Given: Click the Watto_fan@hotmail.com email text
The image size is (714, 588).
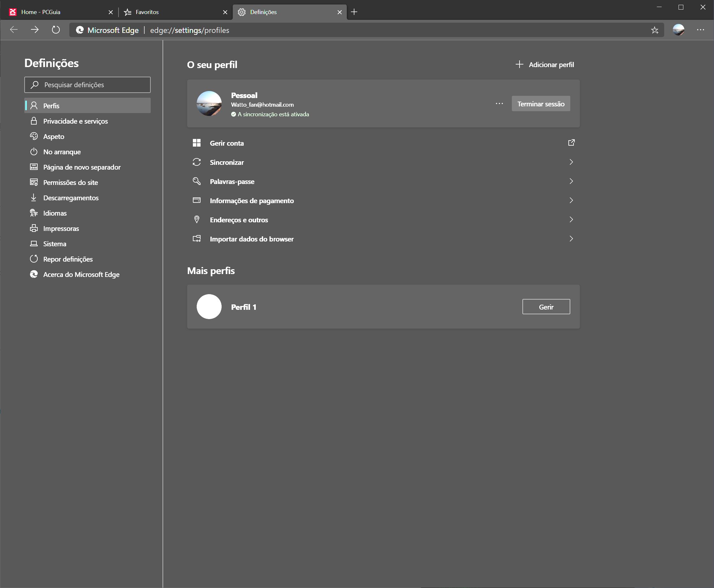Looking at the screenshot, I should [x=262, y=105].
